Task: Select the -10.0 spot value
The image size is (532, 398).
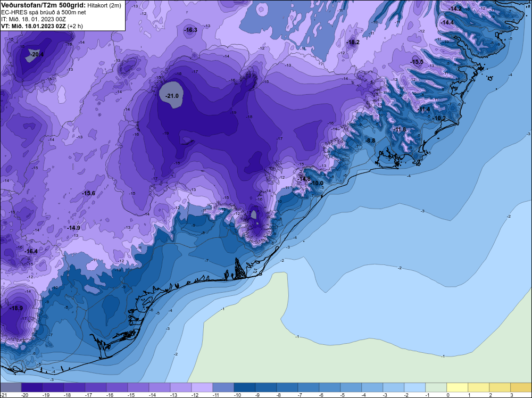Action: (x=317, y=183)
